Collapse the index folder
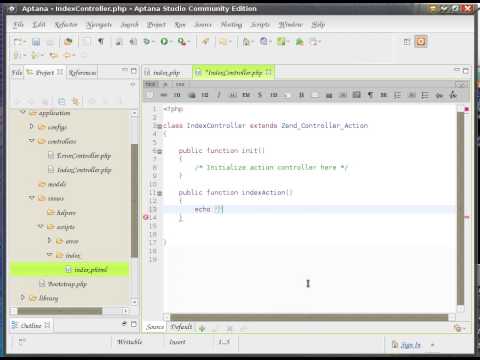Viewport: 480px width, 360px height. 50,255
